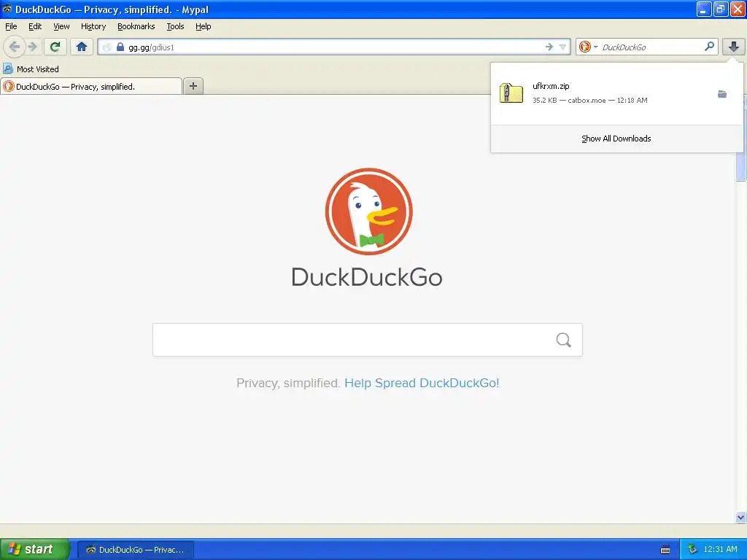This screenshot has height=560, width=747.
Task: Click the keyboard icon in system tray
Action: pos(665,550)
